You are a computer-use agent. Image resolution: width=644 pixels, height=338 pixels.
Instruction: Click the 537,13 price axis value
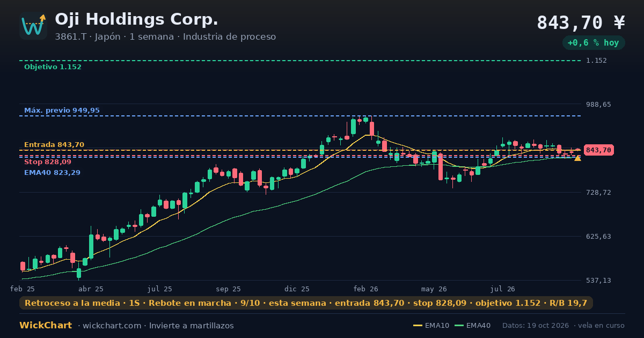tap(599, 280)
